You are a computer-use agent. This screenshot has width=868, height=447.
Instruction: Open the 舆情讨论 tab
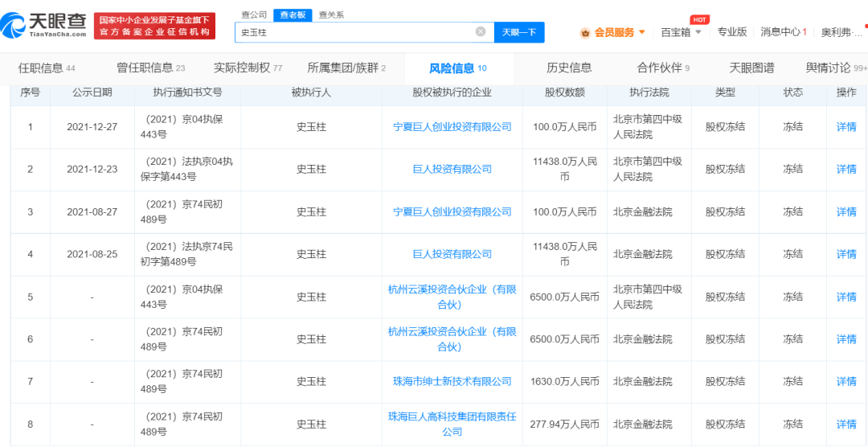837,68
